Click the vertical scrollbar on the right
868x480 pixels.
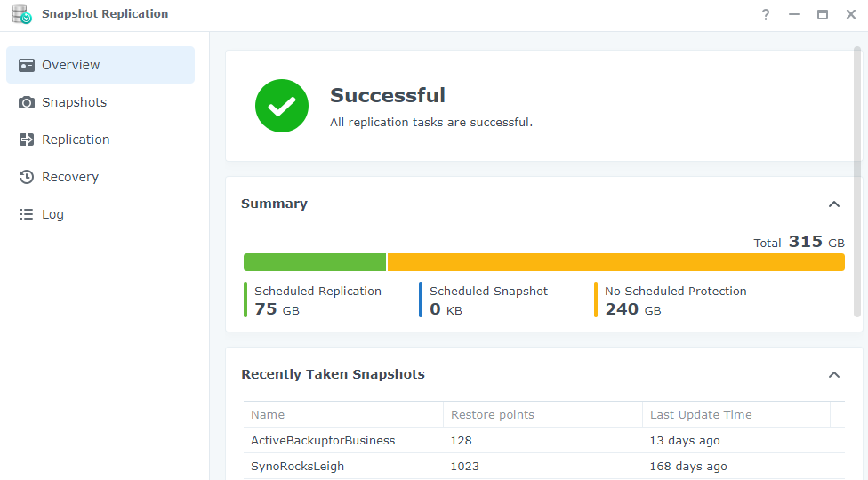(x=857, y=182)
